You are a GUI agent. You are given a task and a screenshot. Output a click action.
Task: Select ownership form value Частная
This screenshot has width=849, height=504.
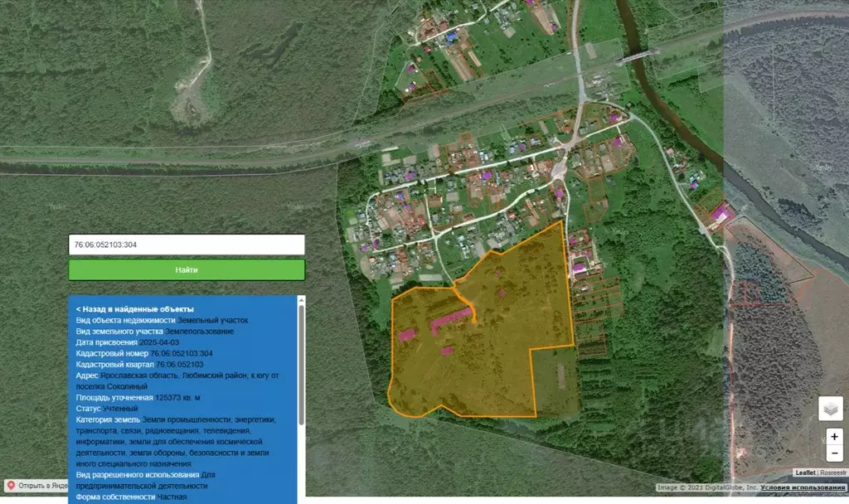tap(172, 497)
